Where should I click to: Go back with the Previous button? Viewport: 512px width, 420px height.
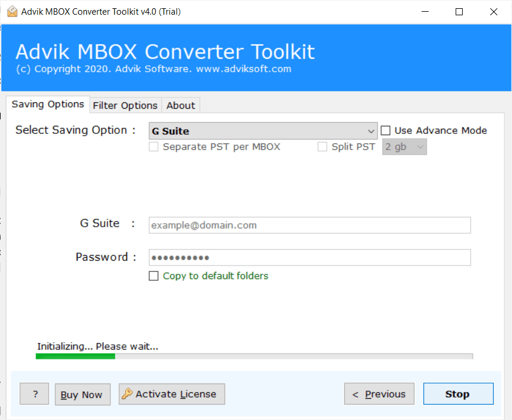point(379,394)
